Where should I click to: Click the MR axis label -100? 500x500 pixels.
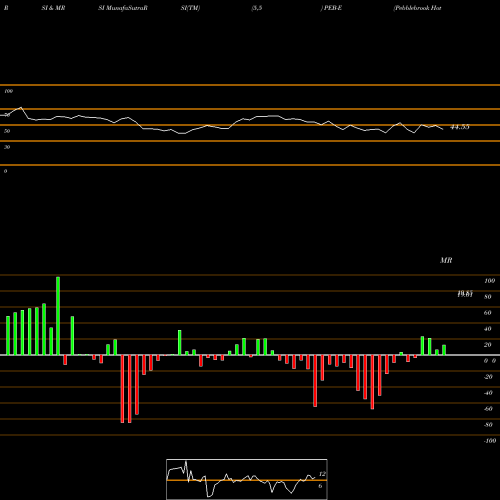point(490,441)
